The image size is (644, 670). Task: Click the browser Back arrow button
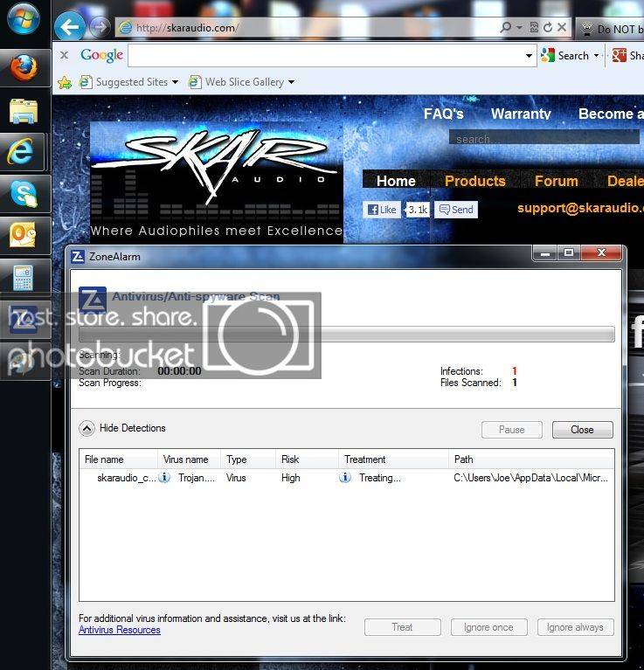coord(70,26)
